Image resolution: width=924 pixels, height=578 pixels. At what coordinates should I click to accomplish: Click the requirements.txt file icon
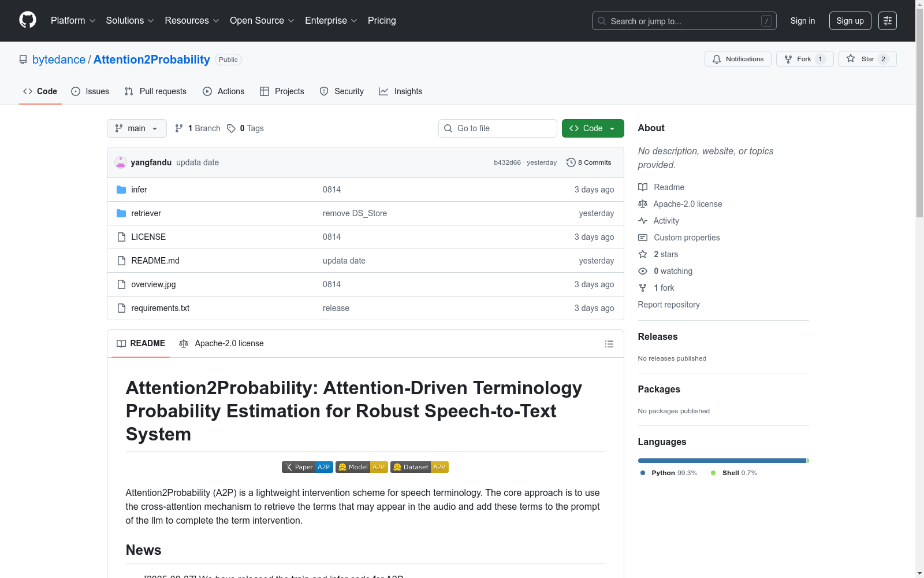click(121, 308)
